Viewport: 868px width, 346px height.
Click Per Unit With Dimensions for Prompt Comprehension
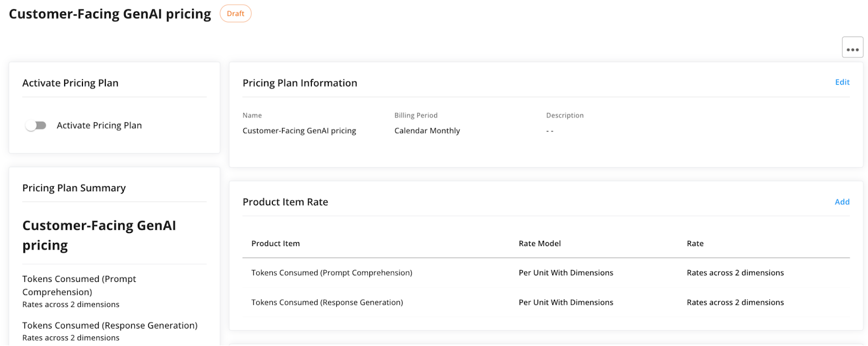566,273
